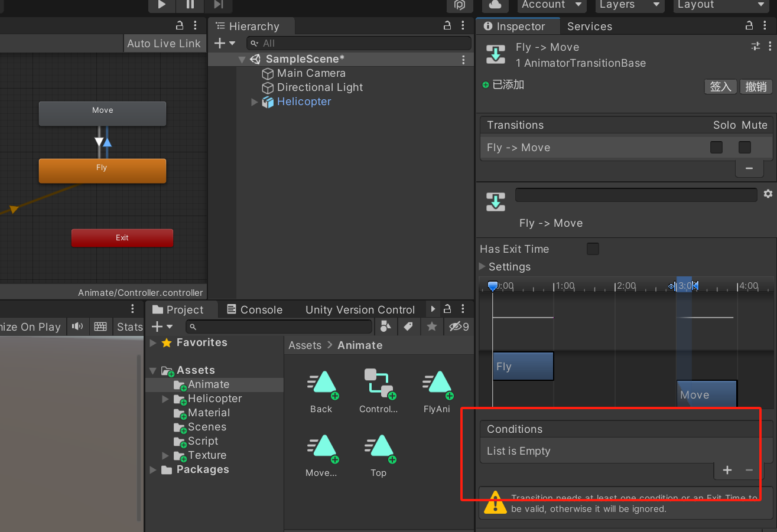This screenshot has width=777, height=532.
Task: Open search by label filter in Project panel
Action: click(409, 327)
